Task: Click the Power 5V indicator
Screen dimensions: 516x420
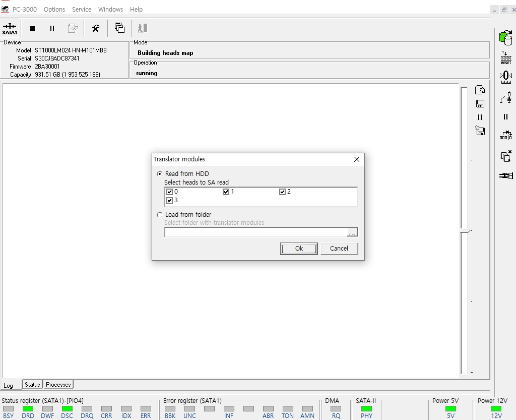Action: [451, 408]
